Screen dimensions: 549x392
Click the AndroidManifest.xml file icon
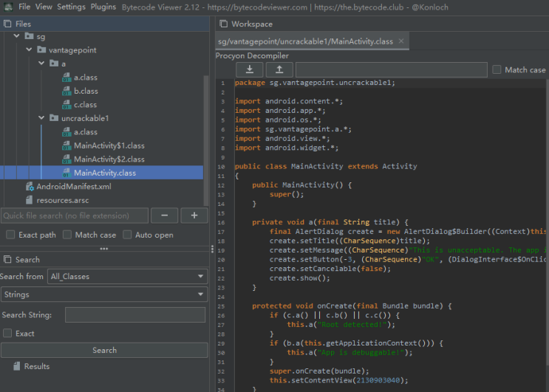[30, 186]
